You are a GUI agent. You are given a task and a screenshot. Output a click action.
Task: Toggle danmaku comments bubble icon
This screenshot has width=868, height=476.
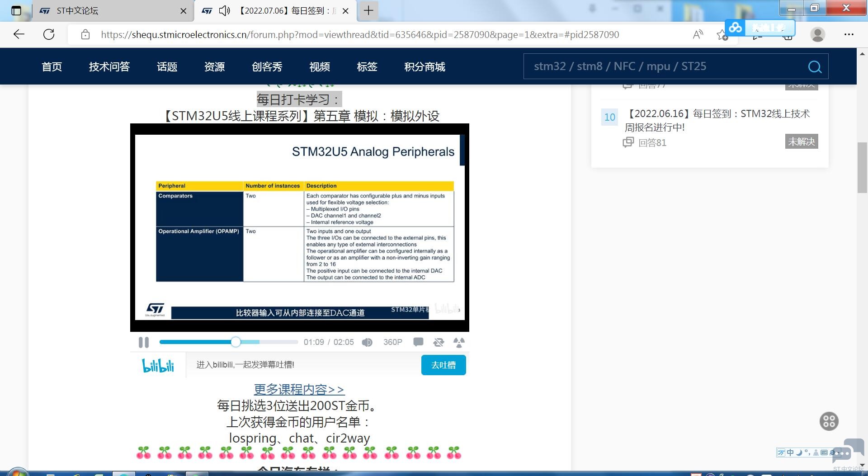418,342
